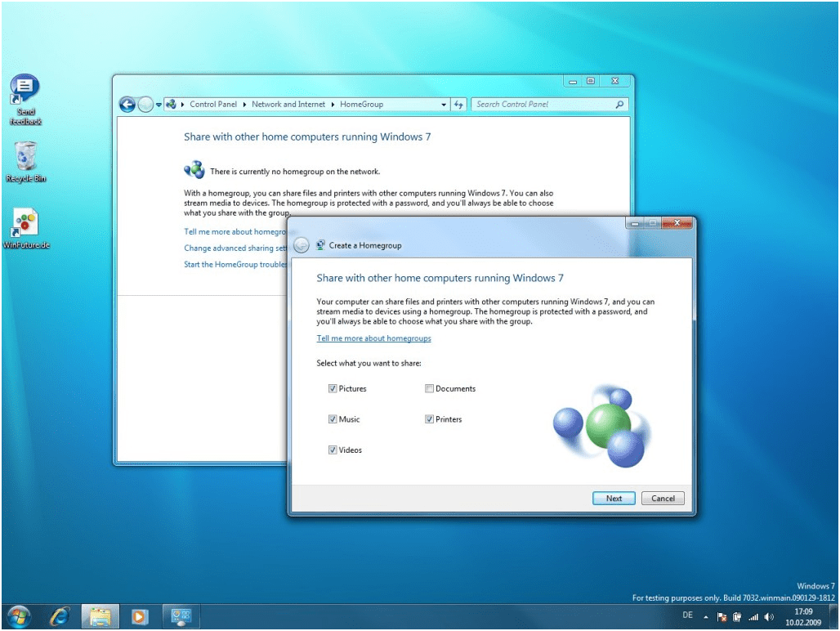Select the WinFuture.de desktop shortcut
840x631 pixels.
coord(25,229)
